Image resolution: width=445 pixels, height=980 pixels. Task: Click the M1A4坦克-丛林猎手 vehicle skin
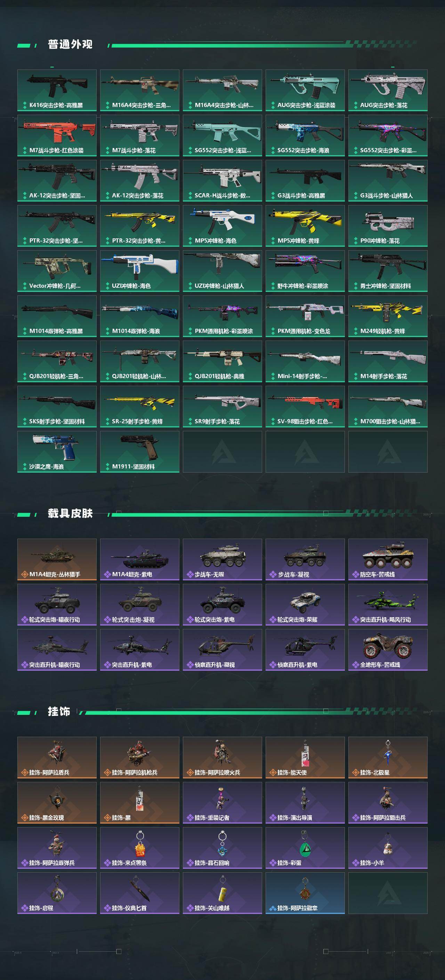[x=57, y=559]
